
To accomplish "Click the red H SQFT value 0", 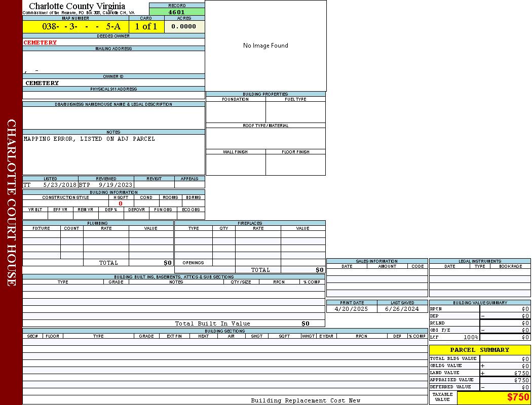I will 120,204.
